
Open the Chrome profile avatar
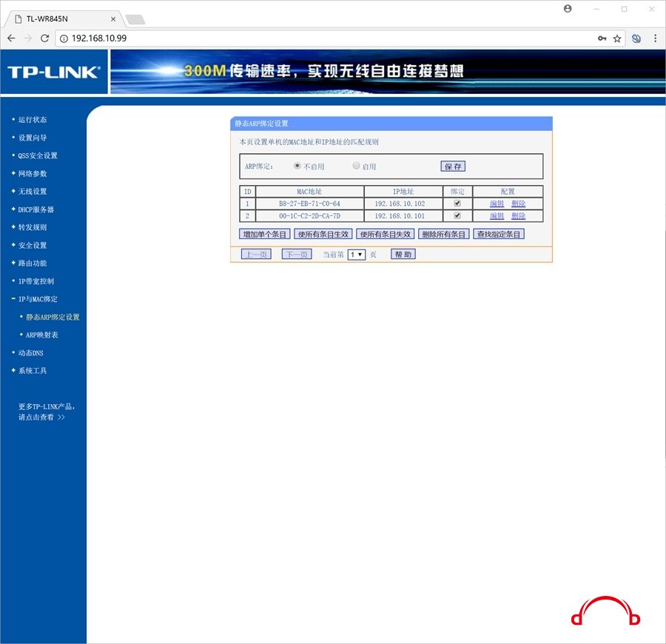click(x=568, y=8)
